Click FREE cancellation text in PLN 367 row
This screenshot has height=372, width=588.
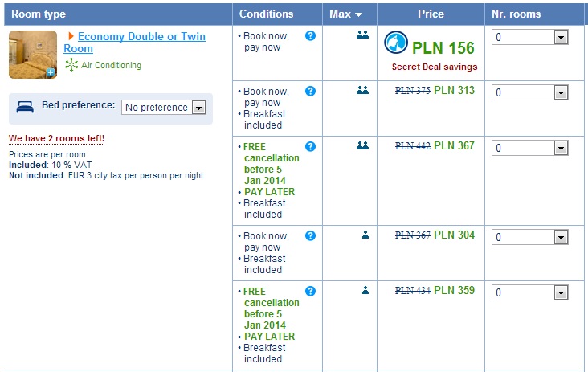pos(272,163)
